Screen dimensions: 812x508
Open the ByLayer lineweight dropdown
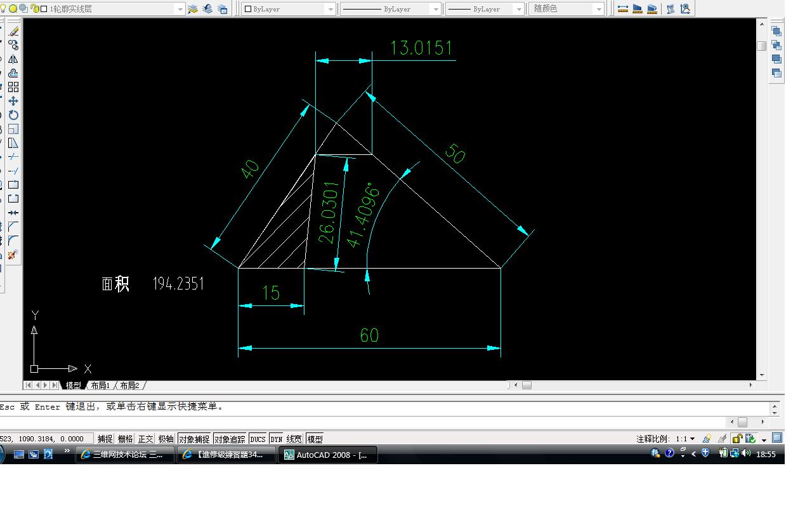(x=520, y=9)
